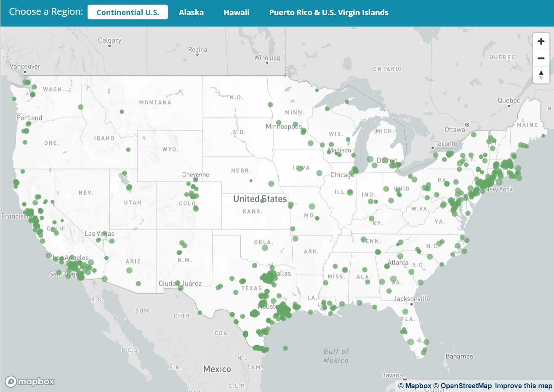Click the 'Atlanta' city label
The height and width of the screenshot is (392, 554).
coord(398,263)
